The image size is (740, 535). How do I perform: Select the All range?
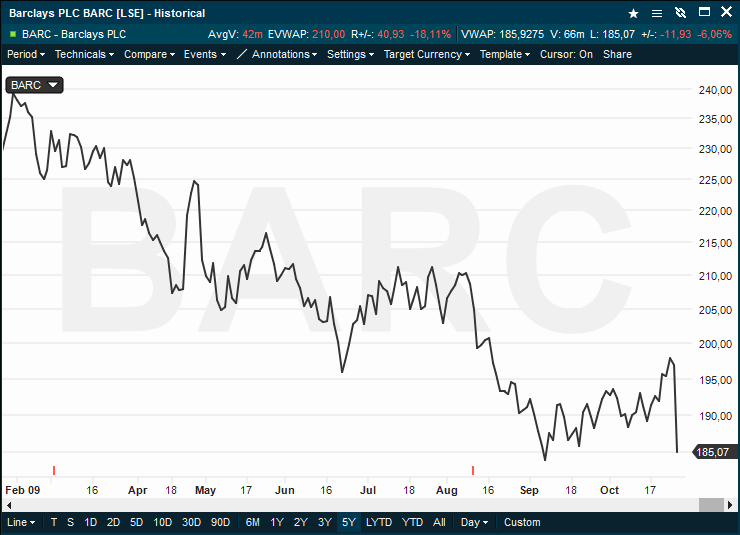[x=439, y=522]
